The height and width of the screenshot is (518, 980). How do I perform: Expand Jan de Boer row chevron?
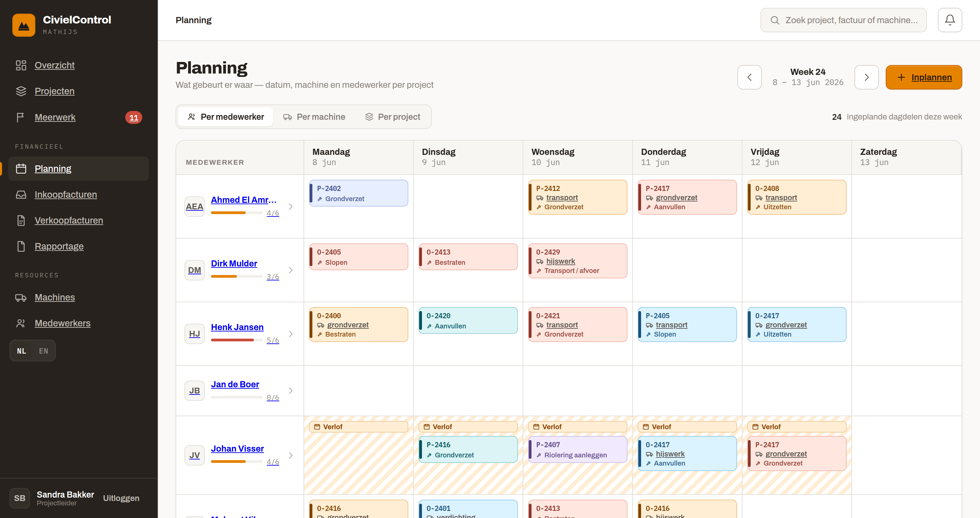point(291,390)
